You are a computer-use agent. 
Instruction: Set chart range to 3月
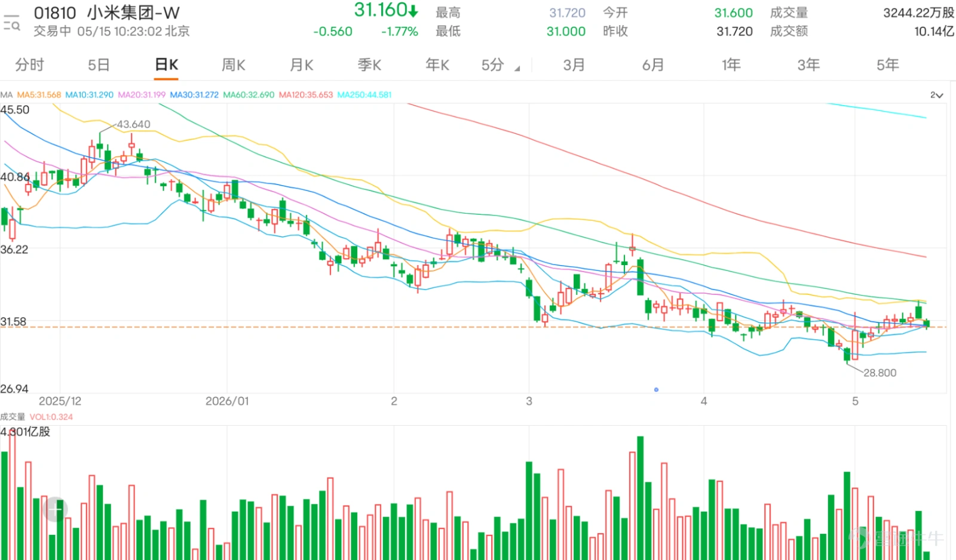coord(574,64)
